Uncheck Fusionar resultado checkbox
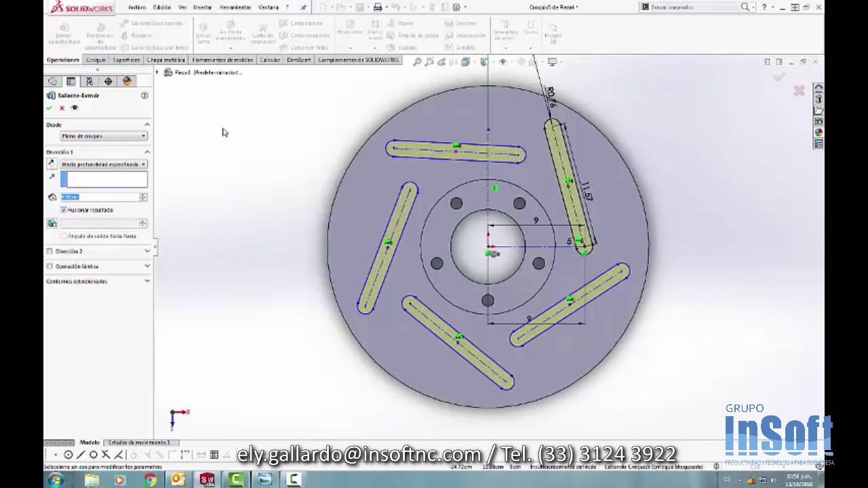The width and height of the screenshot is (868, 488). [64, 210]
